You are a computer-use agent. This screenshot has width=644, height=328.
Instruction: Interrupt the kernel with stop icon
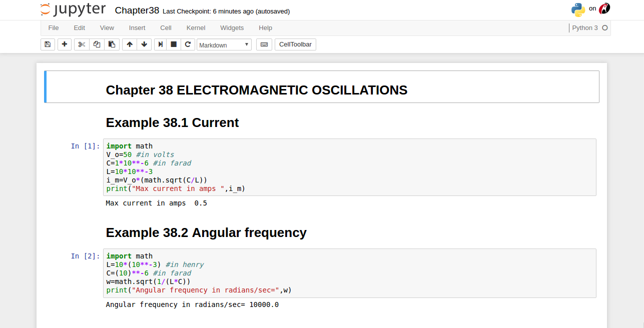pyautogui.click(x=174, y=44)
